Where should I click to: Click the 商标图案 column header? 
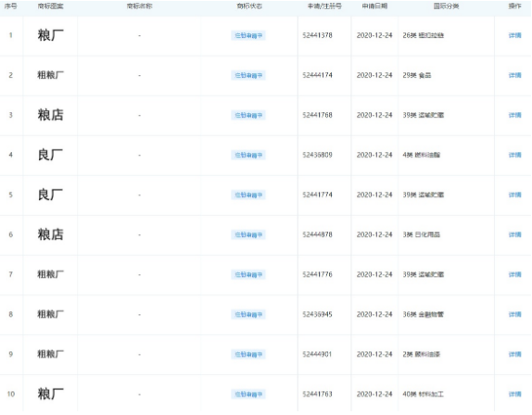click(x=50, y=6)
